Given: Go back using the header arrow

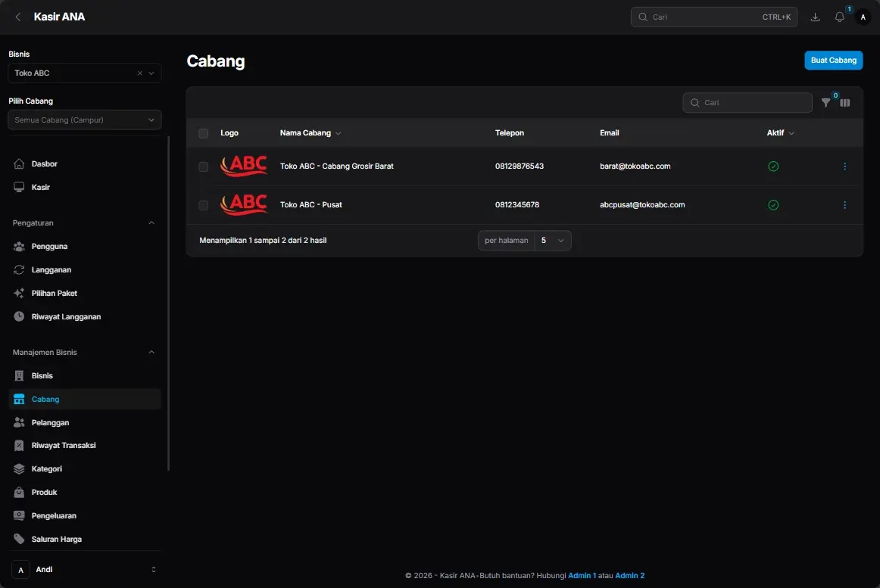Looking at the screenshot, I should (18, 17).
